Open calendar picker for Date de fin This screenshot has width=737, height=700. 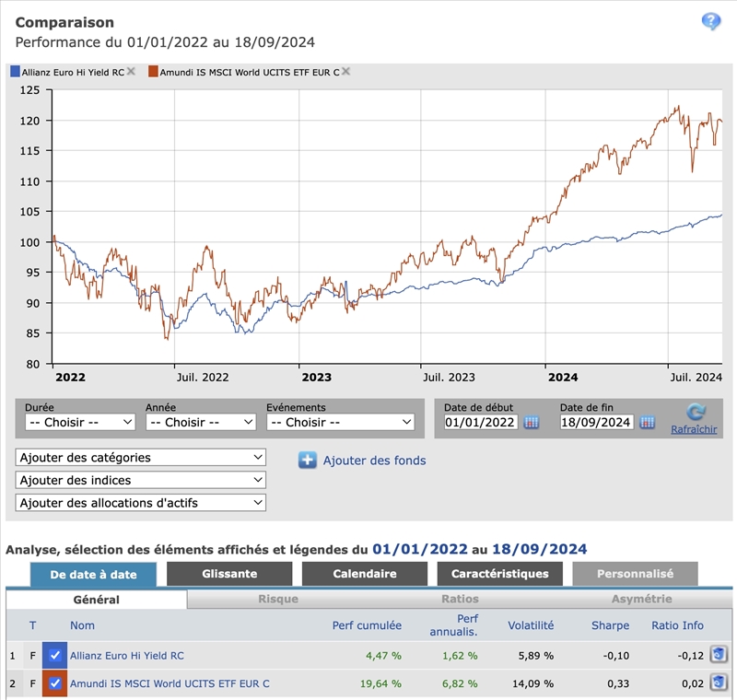pyautogui.click(x=647, y=423)
